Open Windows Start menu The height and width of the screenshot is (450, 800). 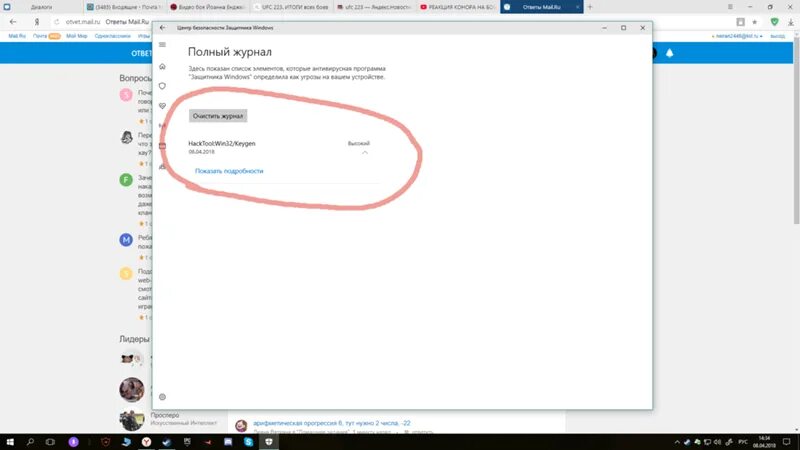pyautogui.click(x=10, y=442)
